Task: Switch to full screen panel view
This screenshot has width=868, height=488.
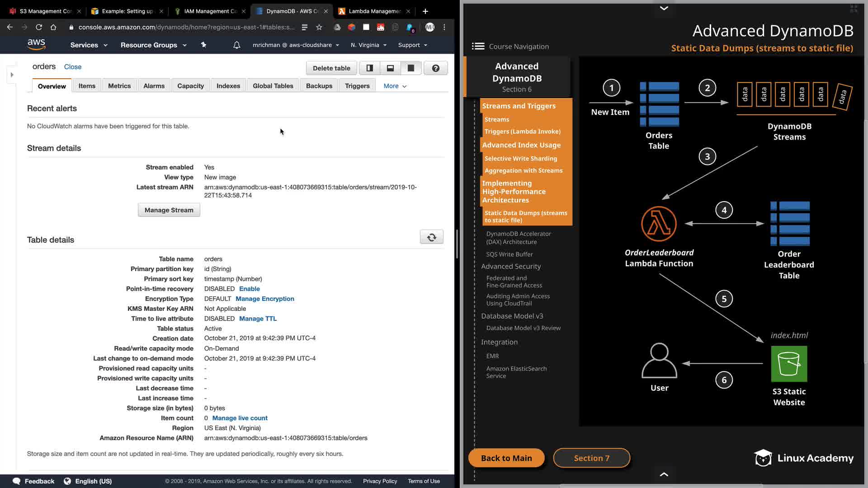Action: click(x=410, y=68)
